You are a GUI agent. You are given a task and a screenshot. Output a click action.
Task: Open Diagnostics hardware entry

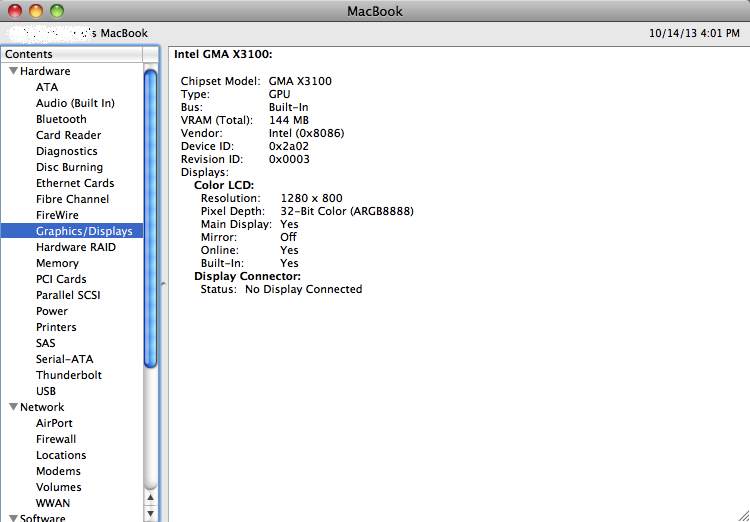[x=66, y=151]
